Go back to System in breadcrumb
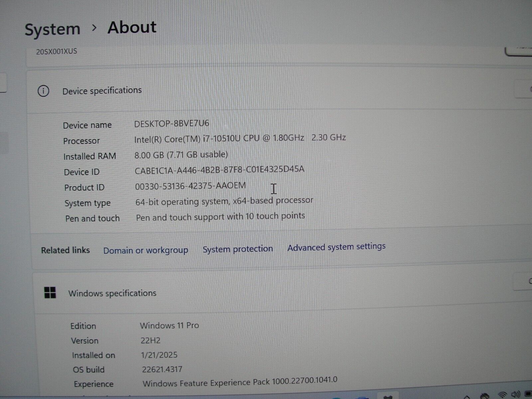The width and height of the screenshot is (532, 399). coord(52,29)
